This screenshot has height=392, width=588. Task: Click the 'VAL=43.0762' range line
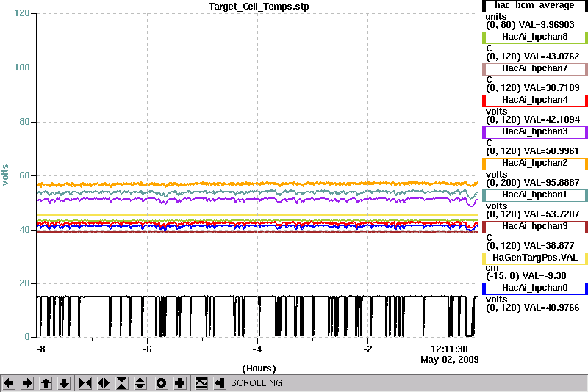click(533, 57)
